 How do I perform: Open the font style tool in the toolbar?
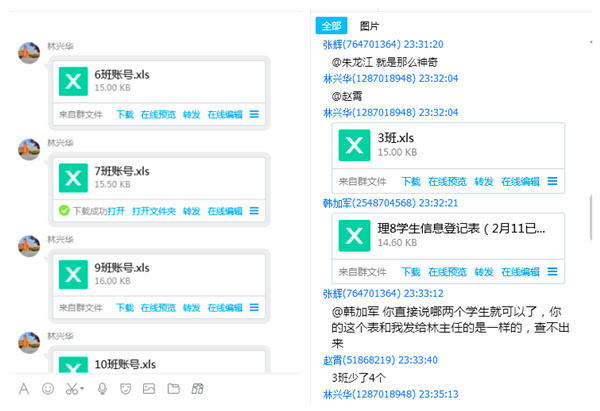[24, 389]
